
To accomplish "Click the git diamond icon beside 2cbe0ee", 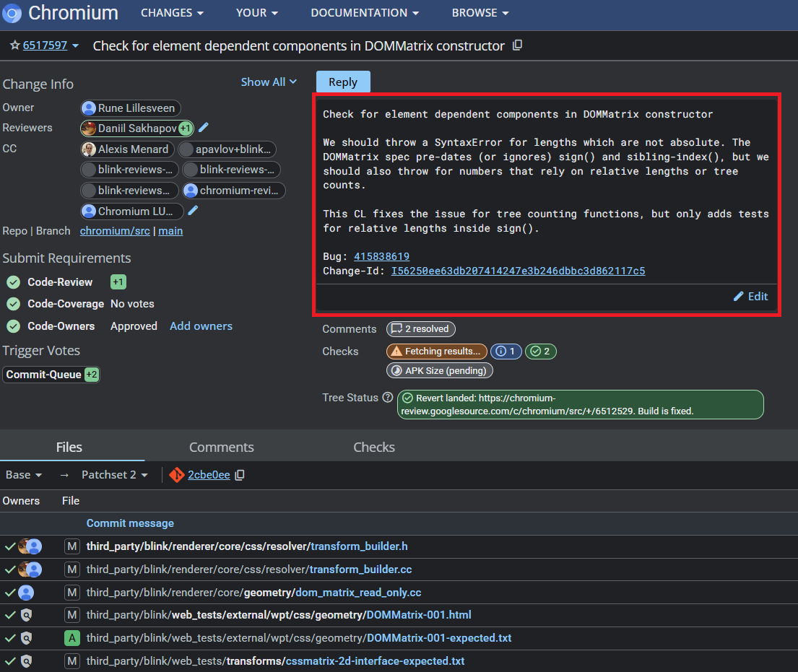I will point(176,475).
